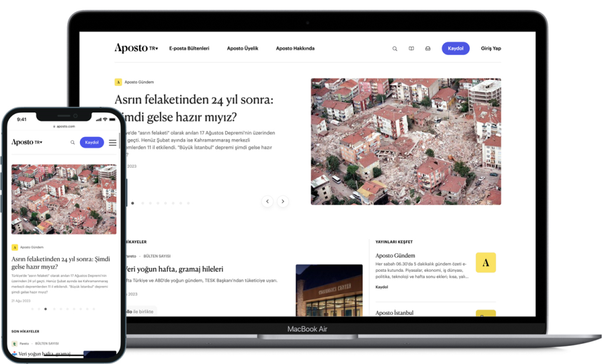
Task: Tap the battery icon in the phone status bar
Action: pos(112,119)
